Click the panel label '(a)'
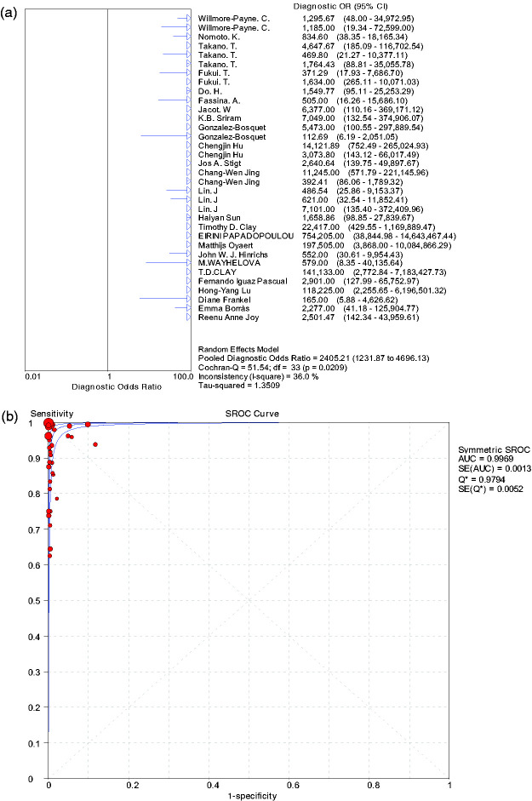 tap(9, 14)
